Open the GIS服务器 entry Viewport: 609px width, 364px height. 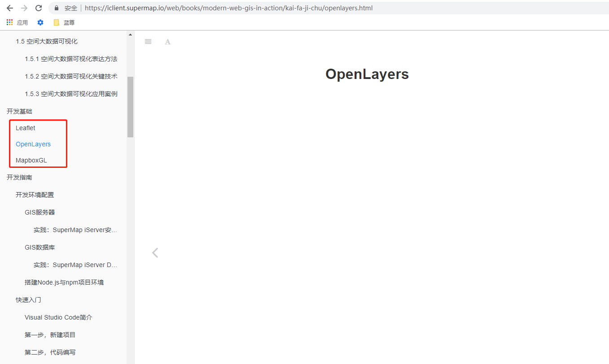(x=40, y=212)
